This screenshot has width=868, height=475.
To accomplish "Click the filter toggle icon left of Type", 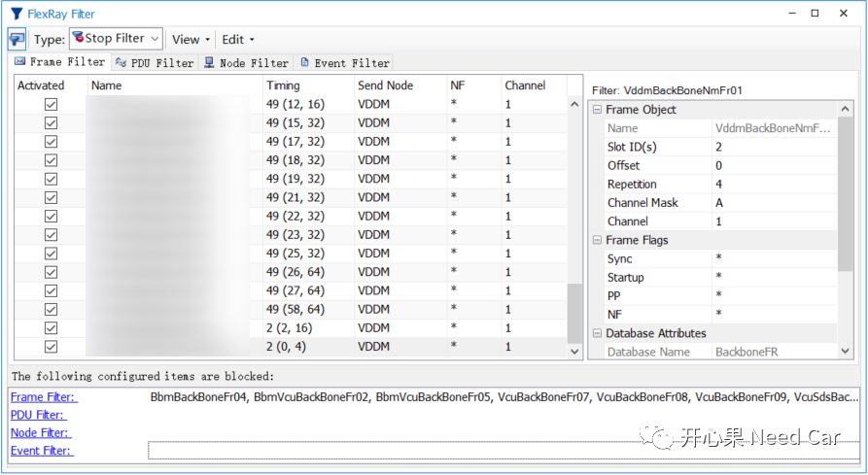I will tap(17, 39).
